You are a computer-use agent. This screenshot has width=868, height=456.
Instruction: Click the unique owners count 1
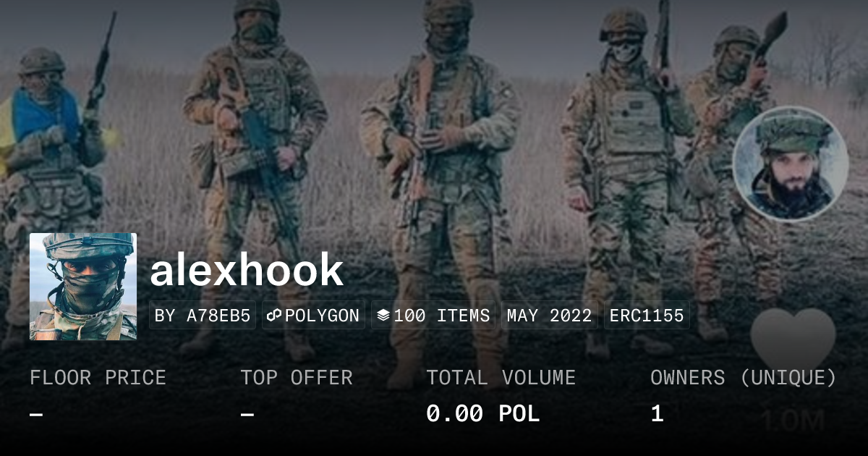pyautogui.click(x=657, y=414)
